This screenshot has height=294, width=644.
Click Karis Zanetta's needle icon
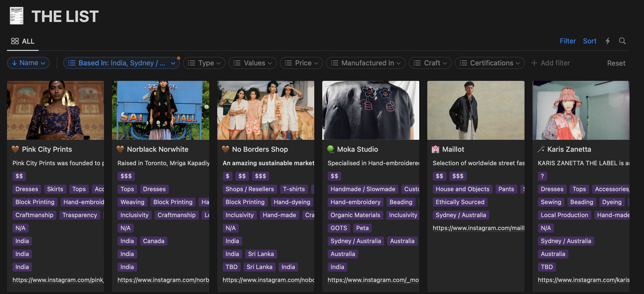(x=541, y=149)
